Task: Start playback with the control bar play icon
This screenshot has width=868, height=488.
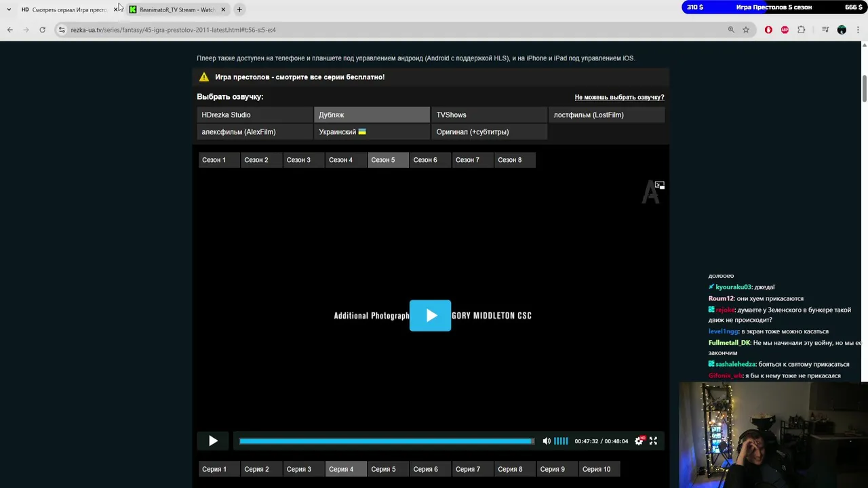Action: click(213, 441)
